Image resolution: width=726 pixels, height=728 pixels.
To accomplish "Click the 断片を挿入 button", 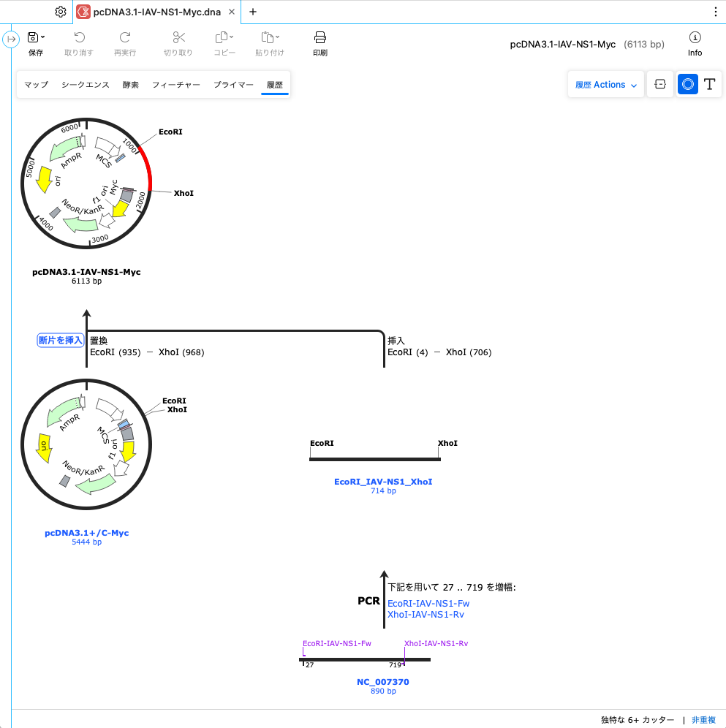I will [x=60, y=339].
